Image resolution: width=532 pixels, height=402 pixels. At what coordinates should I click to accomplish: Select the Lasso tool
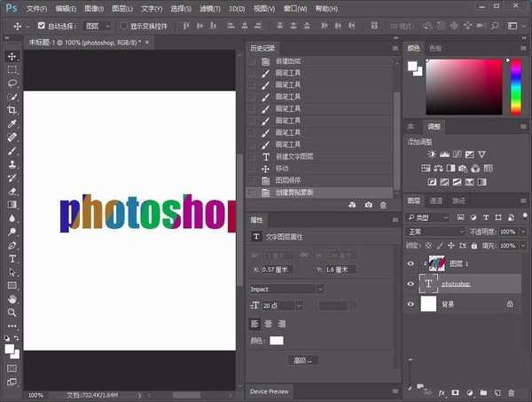point(12,83)
